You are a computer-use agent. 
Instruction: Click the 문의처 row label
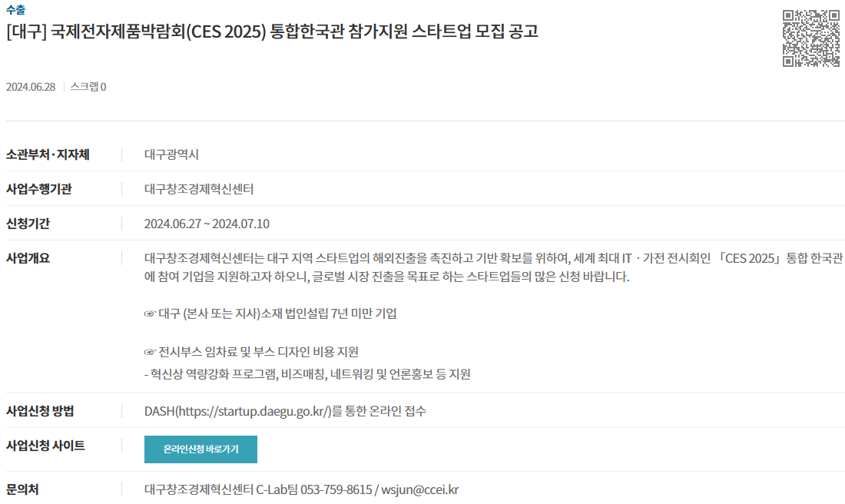pyautogui.click(x=22, y=489)
